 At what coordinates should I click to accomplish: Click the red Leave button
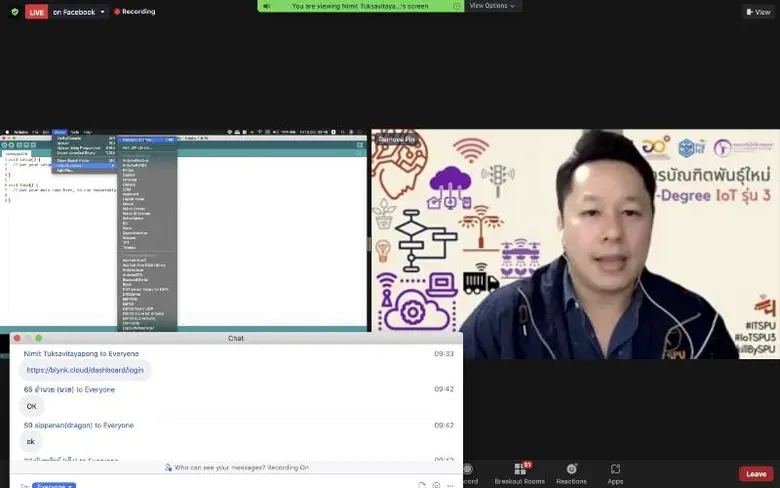coord(756,474)
